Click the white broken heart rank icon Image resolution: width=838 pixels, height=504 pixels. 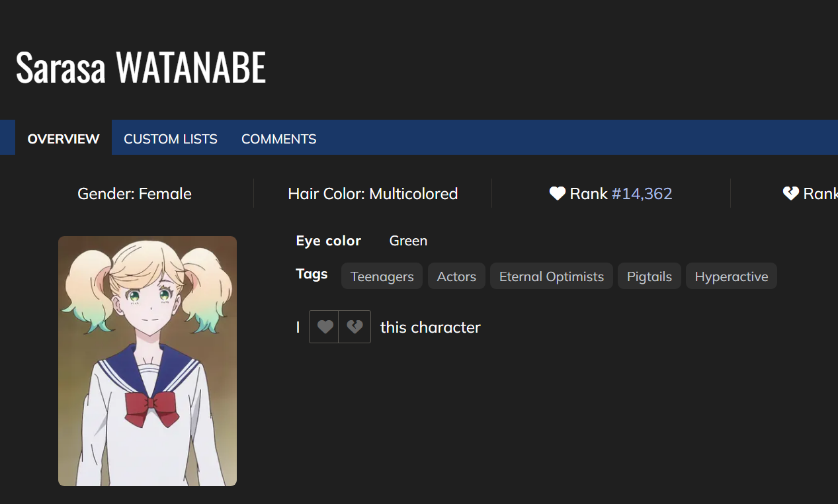click(791, 194)
